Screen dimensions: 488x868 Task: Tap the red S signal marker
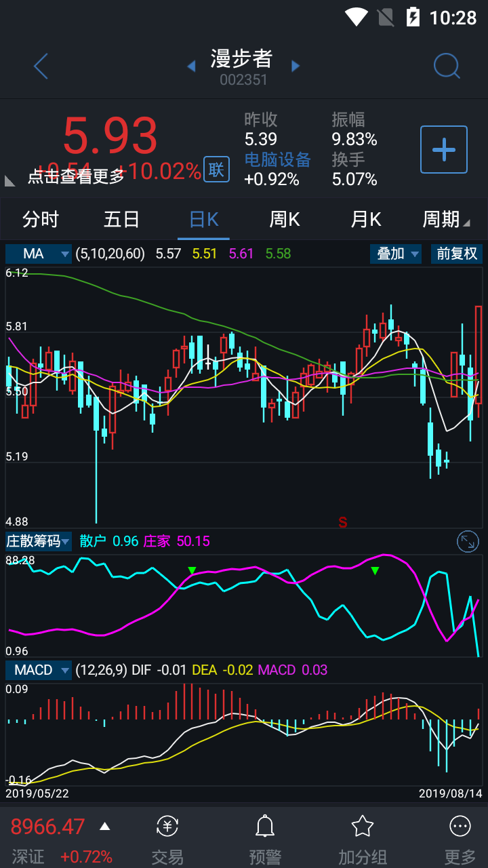[x=343, y=522]
